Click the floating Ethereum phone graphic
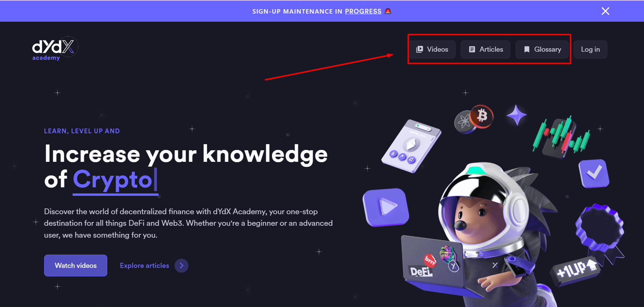The width and height of the screenshot is (644, 307). click(411, 146)
